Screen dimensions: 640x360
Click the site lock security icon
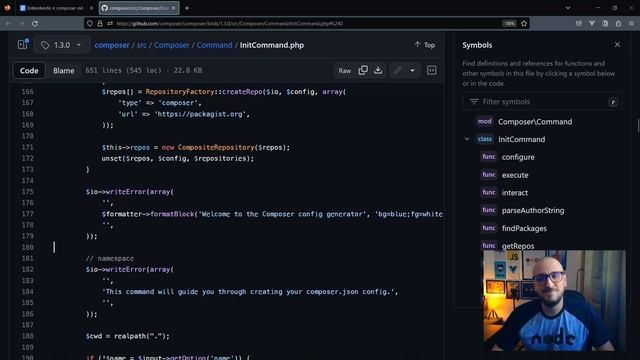coord(100,24)
